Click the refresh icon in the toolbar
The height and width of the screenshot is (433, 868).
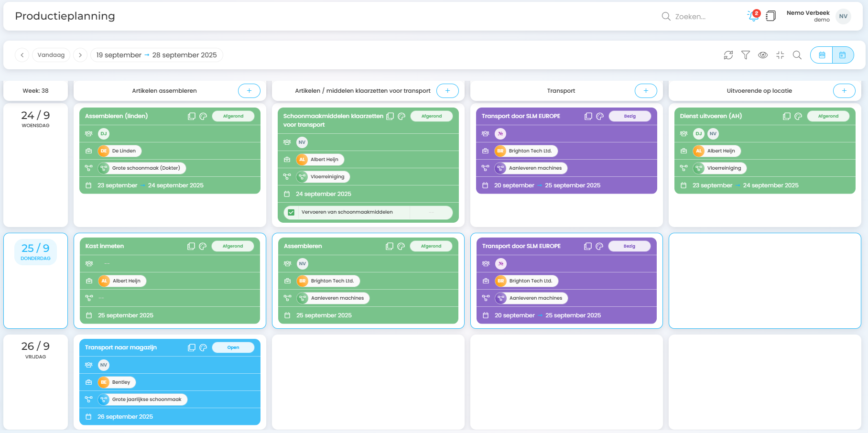tap(728, 55)
